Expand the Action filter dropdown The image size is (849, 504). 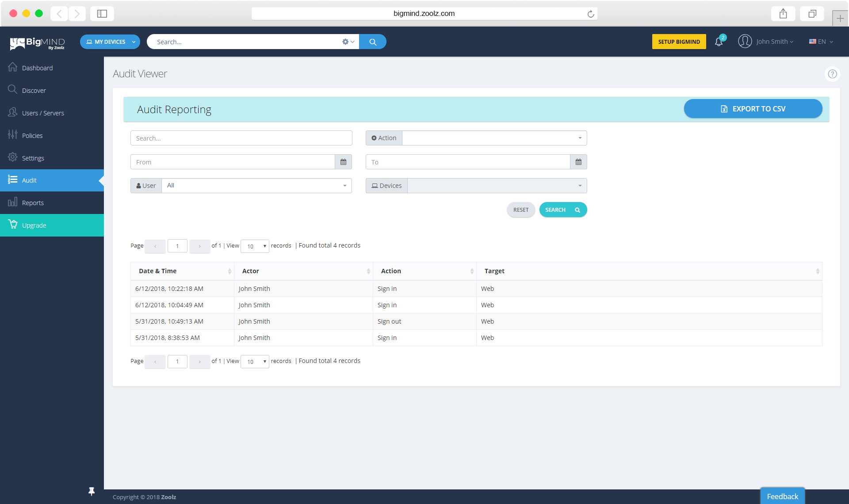point(494,138)
